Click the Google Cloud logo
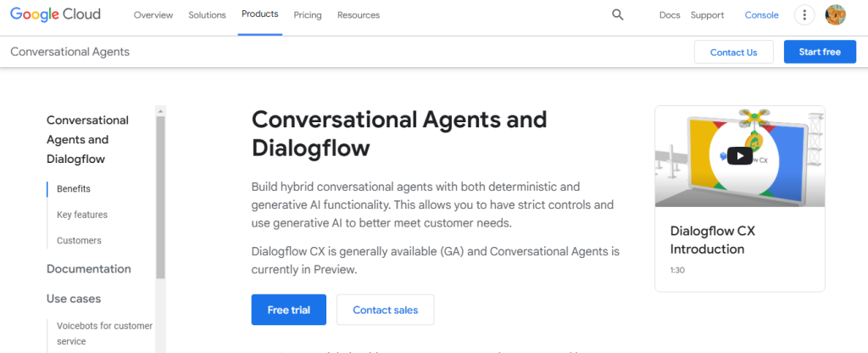Viewport: 868px width, 353px height. click(x=55, y=15)
